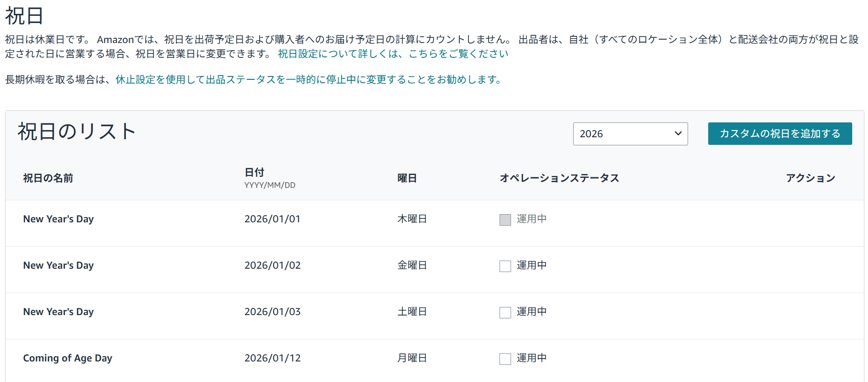Click the 土曜日 weekday cell
The width and height of the screenshot is (868, 382).
tap(412, 312)
